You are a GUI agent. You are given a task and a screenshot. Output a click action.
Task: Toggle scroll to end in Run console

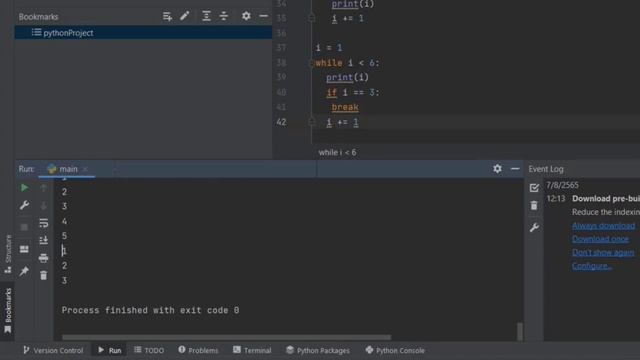pos(44,240)
